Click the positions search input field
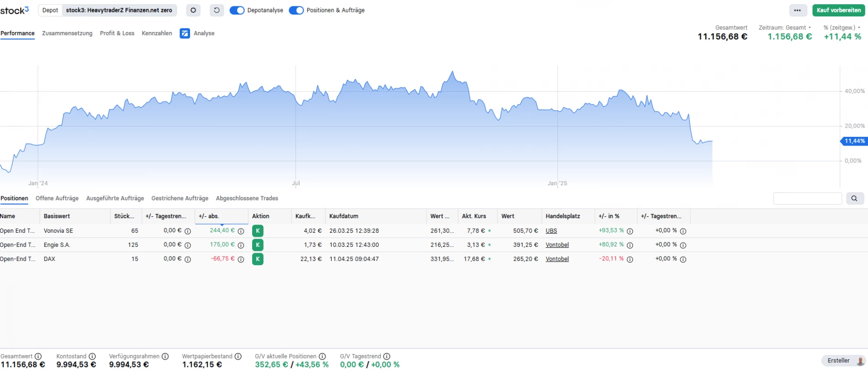868x371 pixels. click(807, 199)
